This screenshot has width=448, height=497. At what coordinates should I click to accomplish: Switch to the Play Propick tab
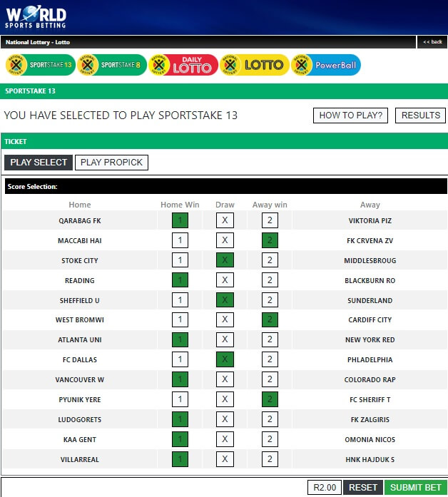point(111,163)
